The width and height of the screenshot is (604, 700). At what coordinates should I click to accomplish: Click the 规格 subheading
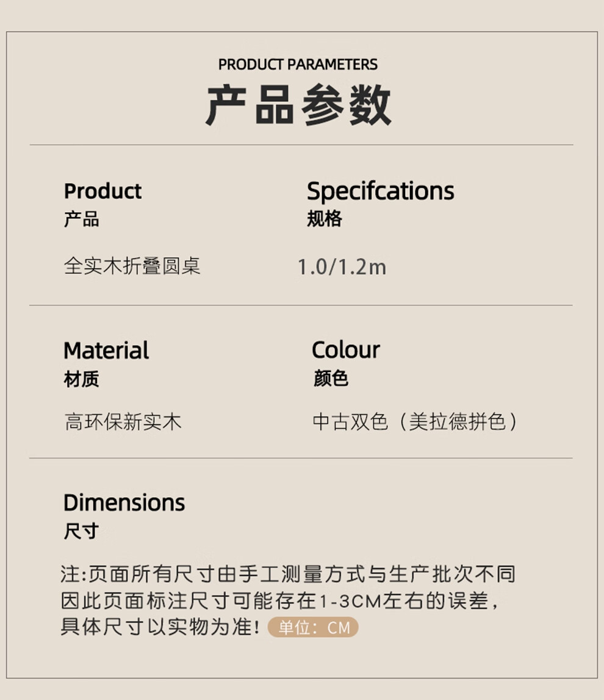pos(324,220)
